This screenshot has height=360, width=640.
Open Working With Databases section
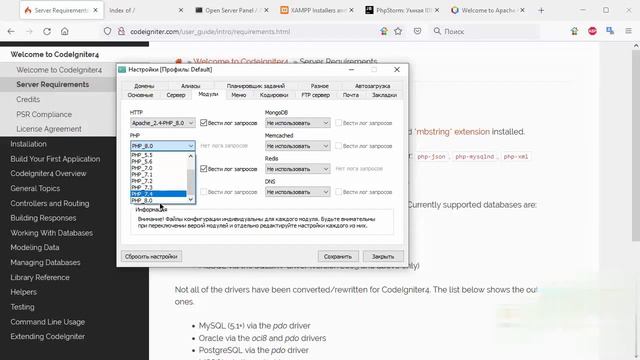coord(52,233)
